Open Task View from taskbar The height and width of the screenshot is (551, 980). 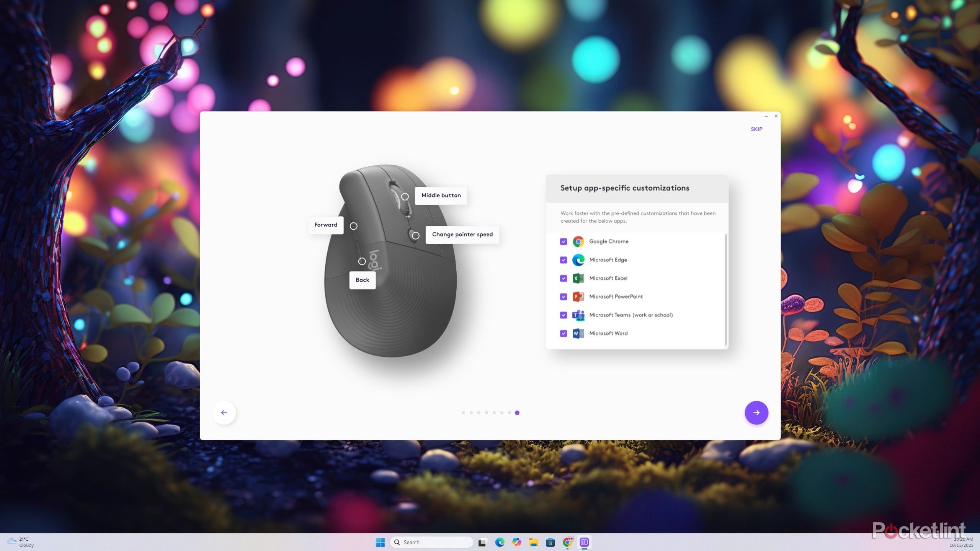(482, 542)
